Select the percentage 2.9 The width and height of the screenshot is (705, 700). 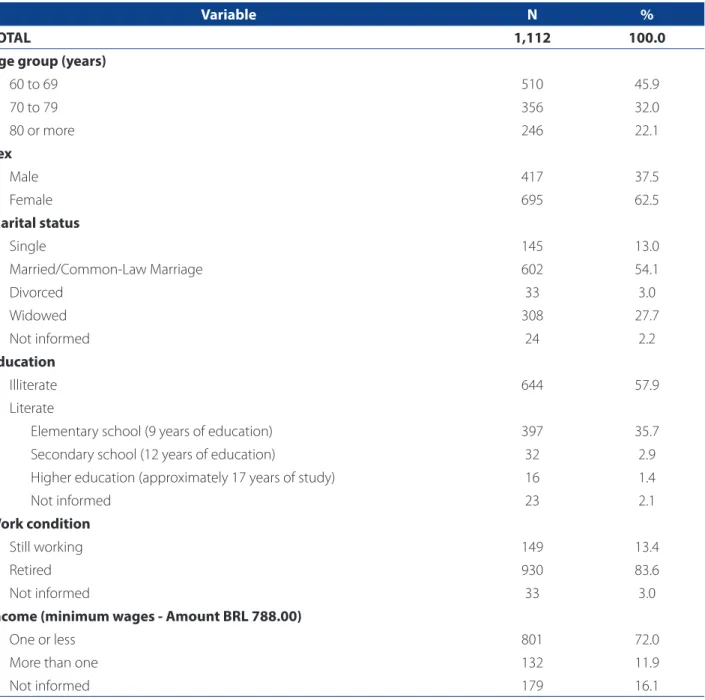(647, 455)
